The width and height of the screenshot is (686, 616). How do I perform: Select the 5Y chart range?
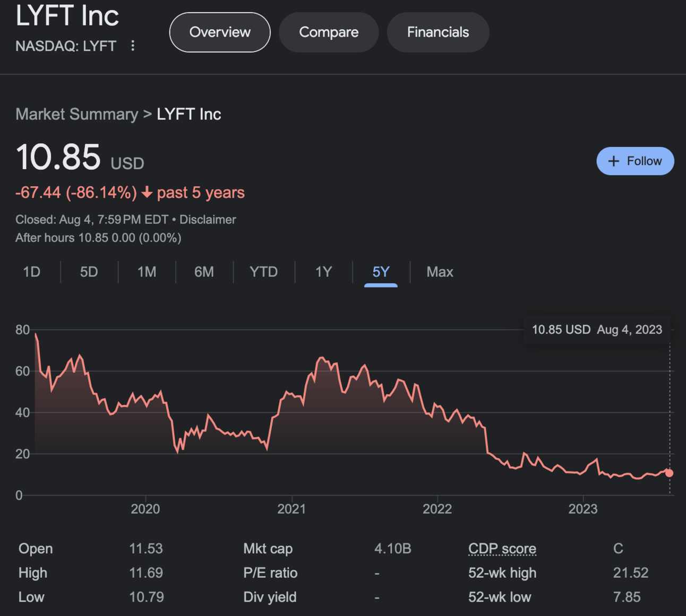pos(381,272)
